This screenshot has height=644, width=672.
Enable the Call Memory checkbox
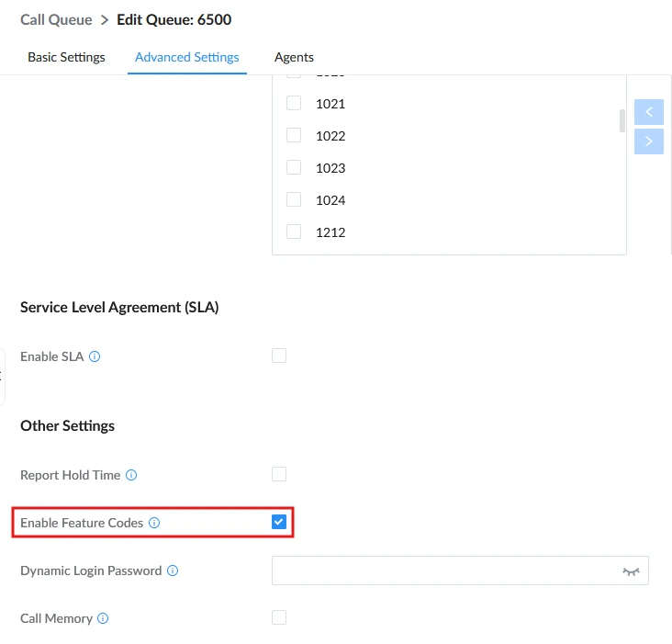click(279, 617)
